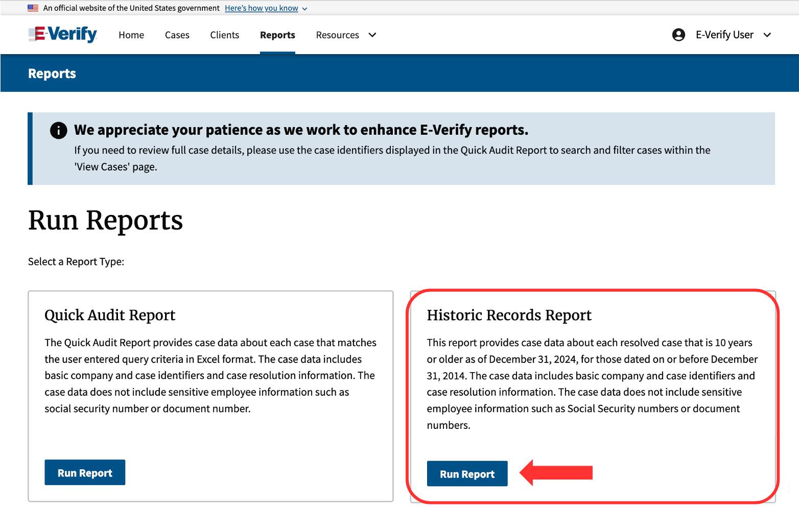
Task: Open the E-Verify User dropdown chevron
Action: 767,35
